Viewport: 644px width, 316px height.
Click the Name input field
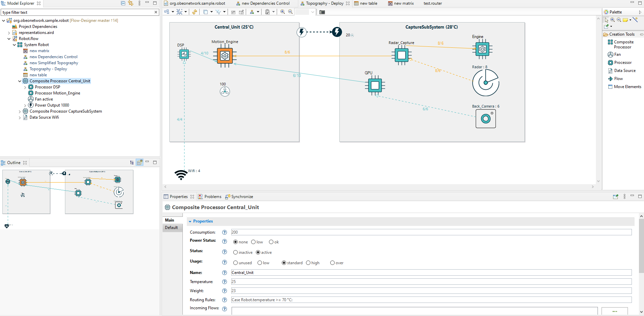pyautogui.click(x=431, y=273)
